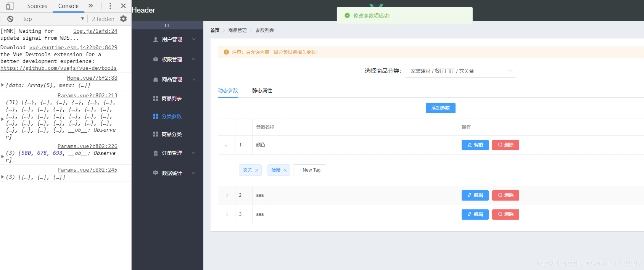Show more DevTools tabs via double chevron
Screen dimensions: 644x270
pyautogui.click(x=90, y=6)
